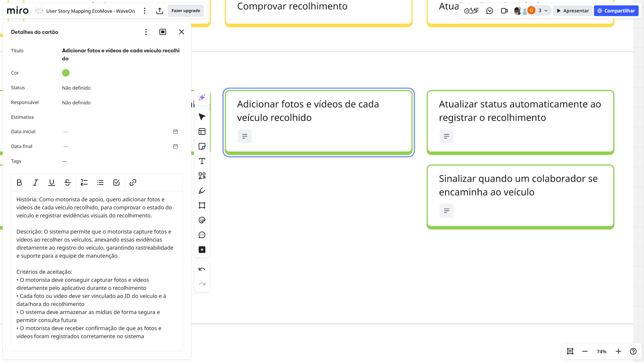Open board options menu next to title
The width and height of the screenshot is (644, 362).
coord(145,11)
